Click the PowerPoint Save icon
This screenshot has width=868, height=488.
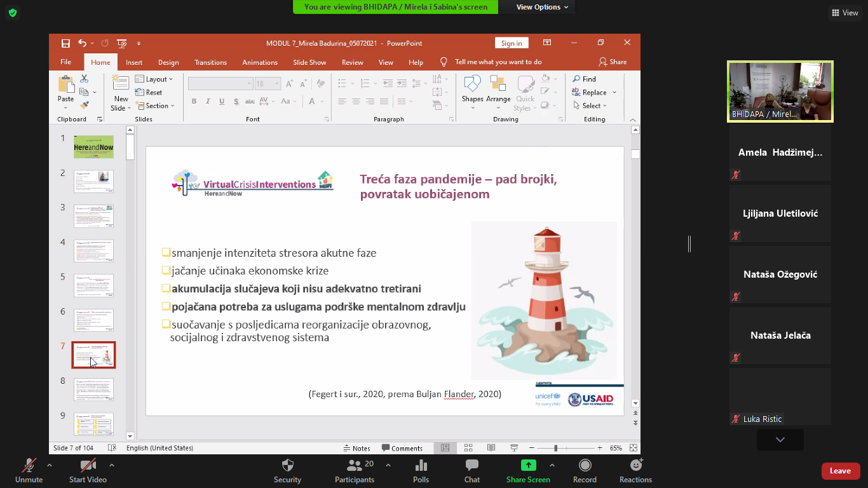point(65,43)
